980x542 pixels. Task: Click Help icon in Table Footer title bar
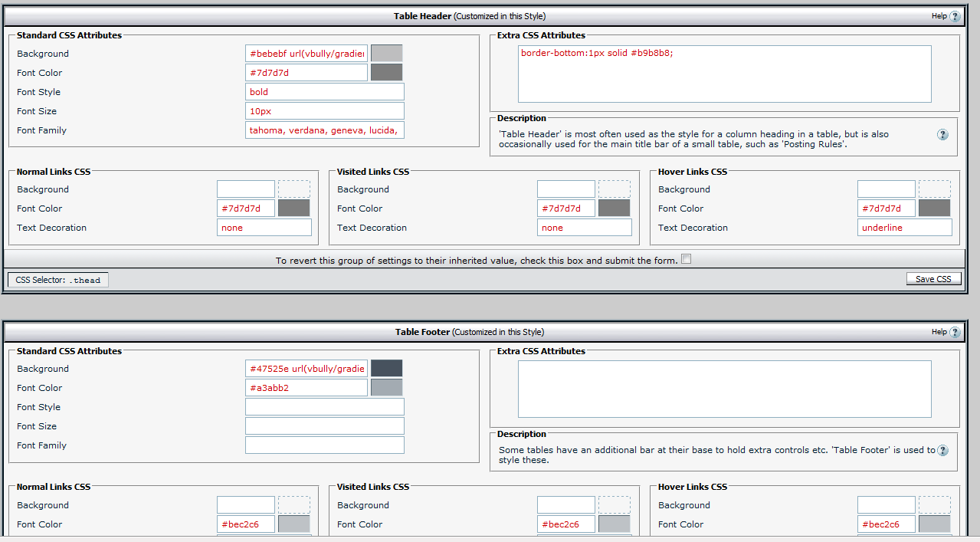pyautogui.click(x=955, y=332)
